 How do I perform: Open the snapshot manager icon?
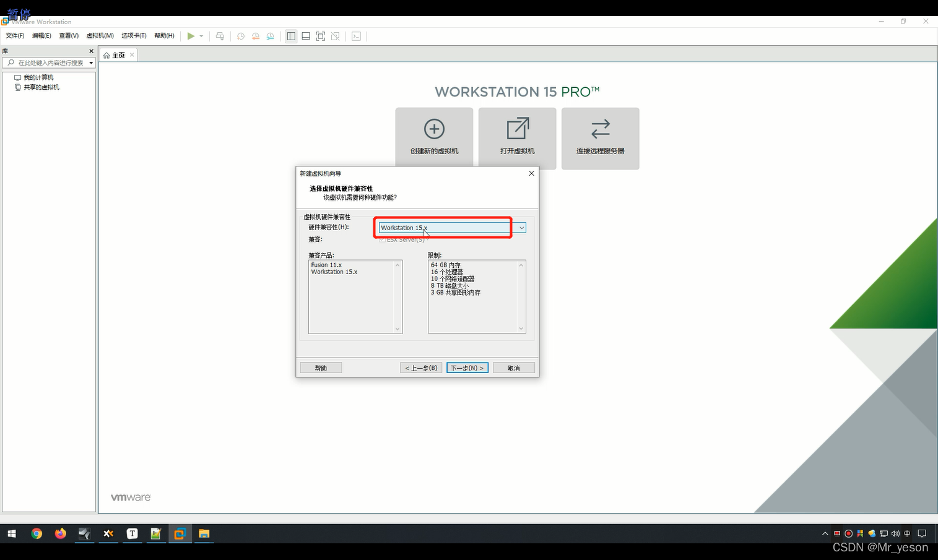[x=271, y=36]
